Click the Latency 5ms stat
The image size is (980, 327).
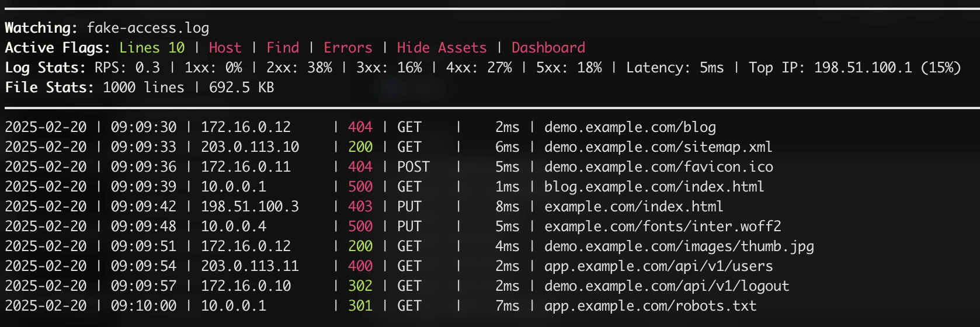click(675, 68)
